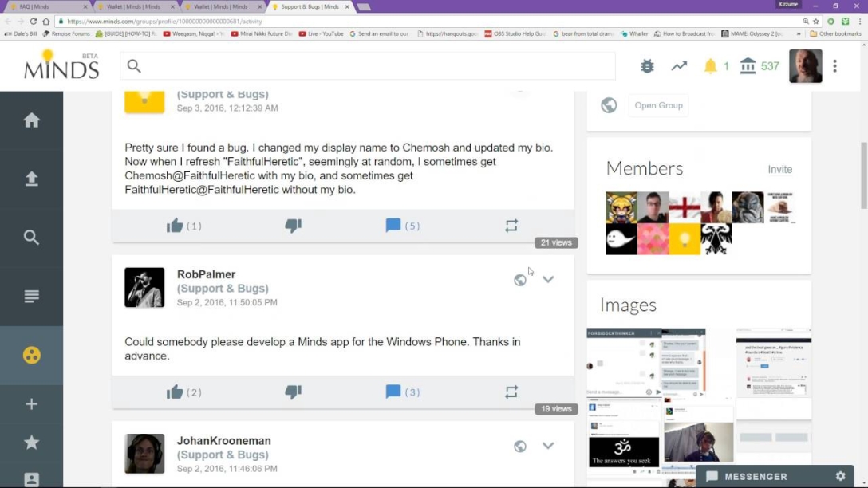Screen dimensions: 868x488
Task: Click the remind icon on RobPalmer's post
Action: click(511, 392)
